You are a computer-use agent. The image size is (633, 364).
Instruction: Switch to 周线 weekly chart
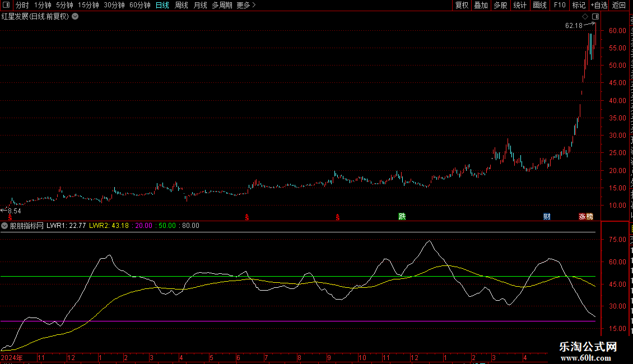[x=181, y=5]
